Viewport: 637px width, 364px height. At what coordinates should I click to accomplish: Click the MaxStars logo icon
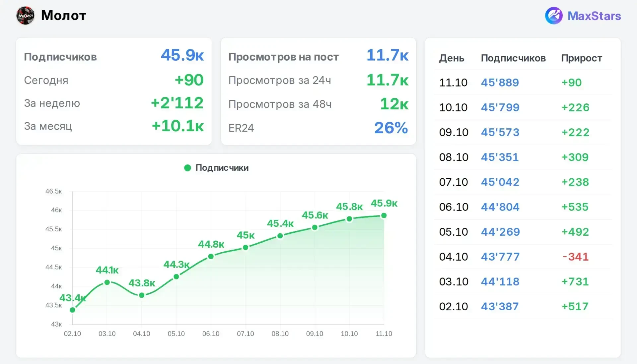coord(554,16)
